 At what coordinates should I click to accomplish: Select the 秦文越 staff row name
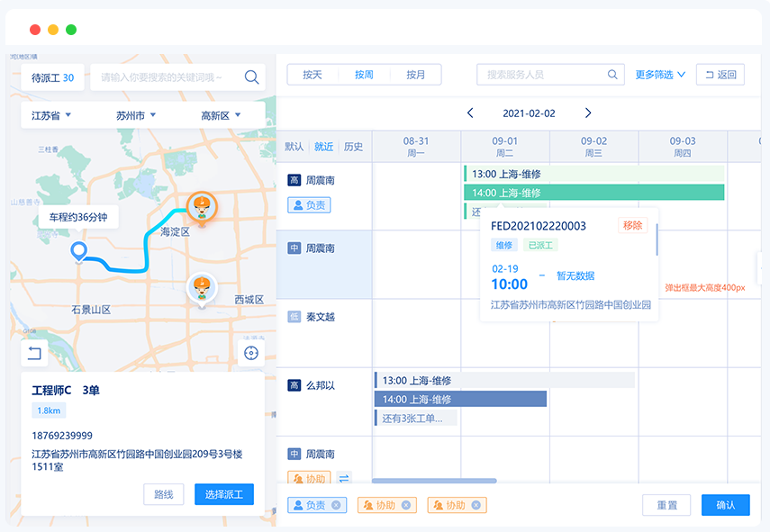click(321, 317)
